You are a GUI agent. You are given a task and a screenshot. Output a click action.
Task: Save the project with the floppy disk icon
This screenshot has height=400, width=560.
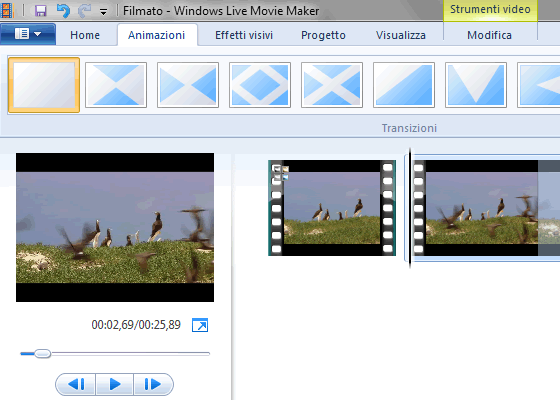[x=40, y=11]
